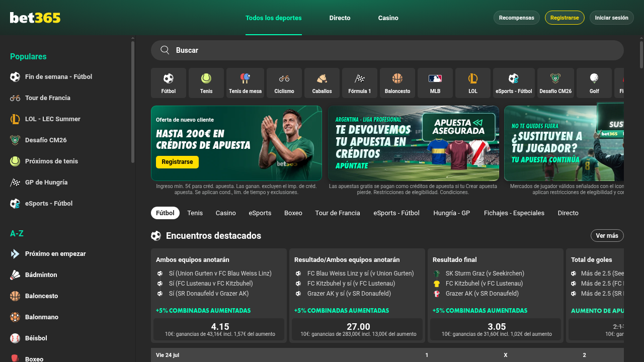This screenshot has height=362, width=644.
Task: Click SK Sturm Graz (v Seekirchen) selection
Action: [485, 274]
